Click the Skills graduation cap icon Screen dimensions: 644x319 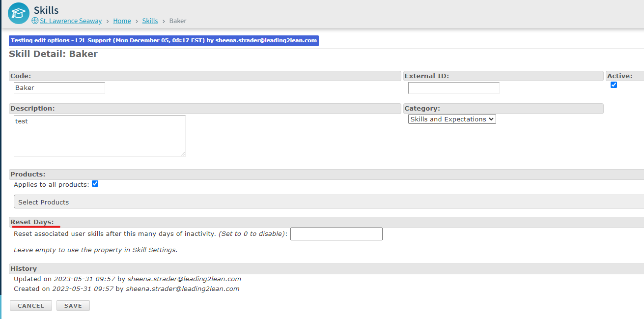[x=19, y=13]
